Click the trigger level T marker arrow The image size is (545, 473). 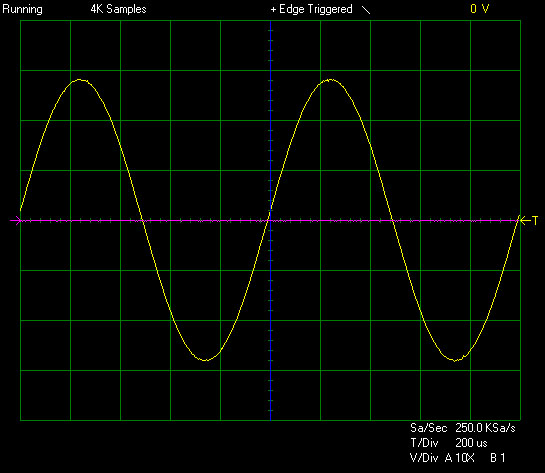[529, 220]
